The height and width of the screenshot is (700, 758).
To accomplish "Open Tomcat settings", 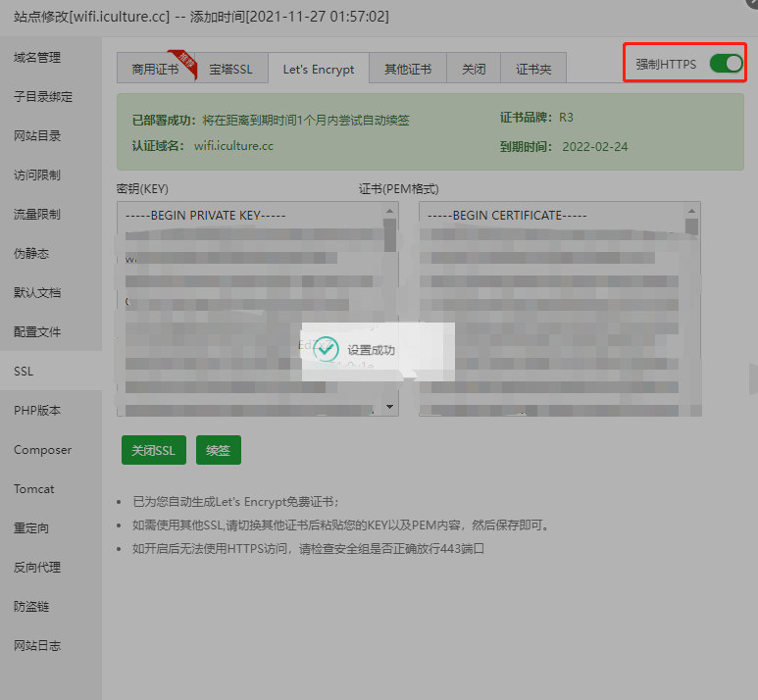I will tap(34, 489).
